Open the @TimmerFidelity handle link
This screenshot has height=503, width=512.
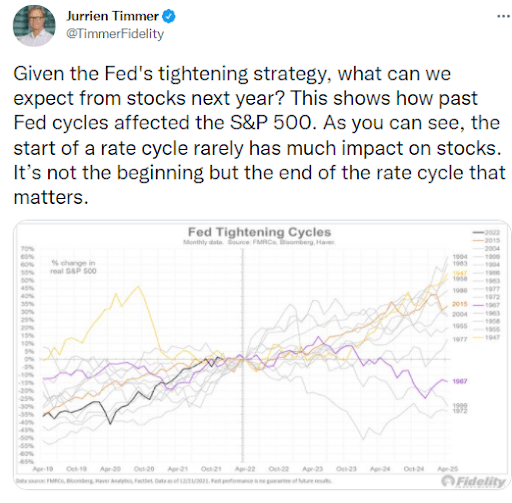115,34
